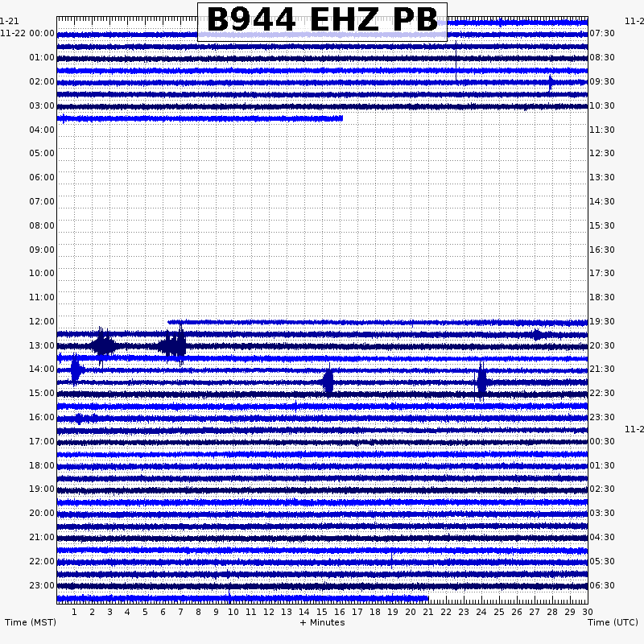644x644 pixels.
Task: Click the 07:30 UTC time label
Action: pyautogui.click(x=602, y=33)
